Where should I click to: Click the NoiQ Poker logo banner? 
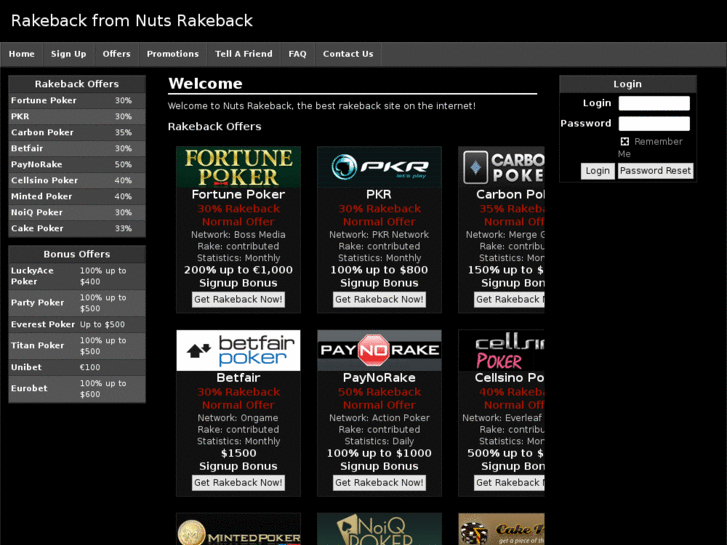click(379, 529)
